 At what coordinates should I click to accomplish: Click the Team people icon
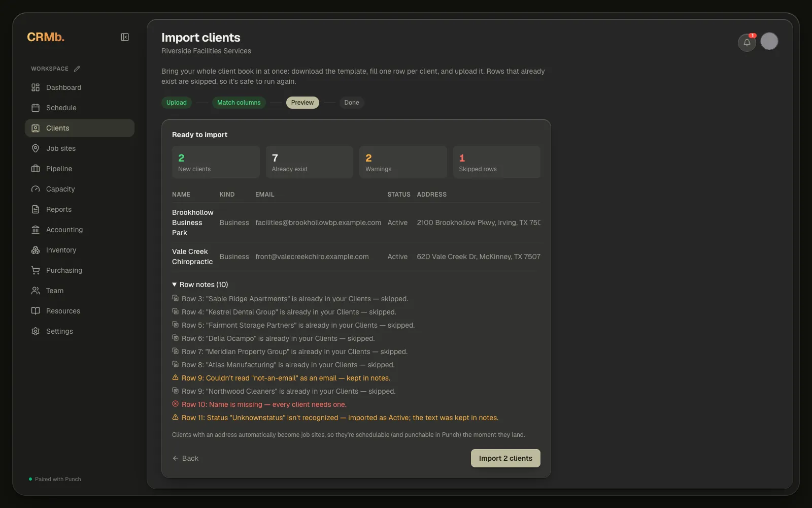pos(36,291)
